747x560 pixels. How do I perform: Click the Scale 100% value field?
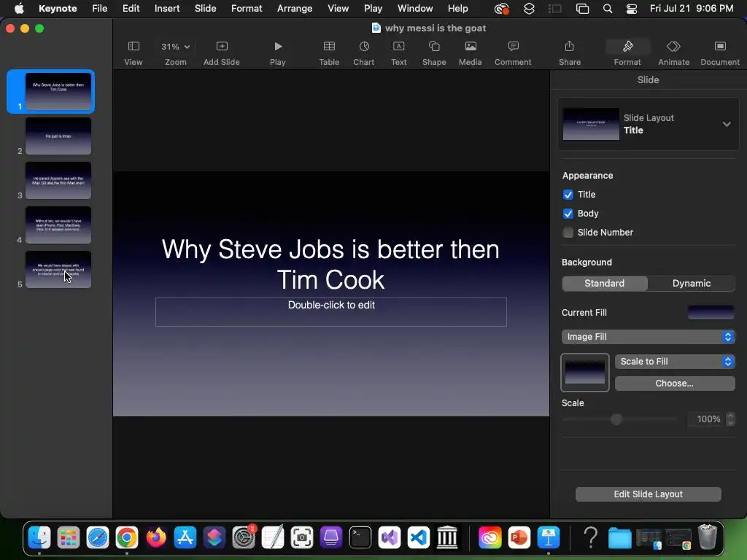(x=707, y=419)
